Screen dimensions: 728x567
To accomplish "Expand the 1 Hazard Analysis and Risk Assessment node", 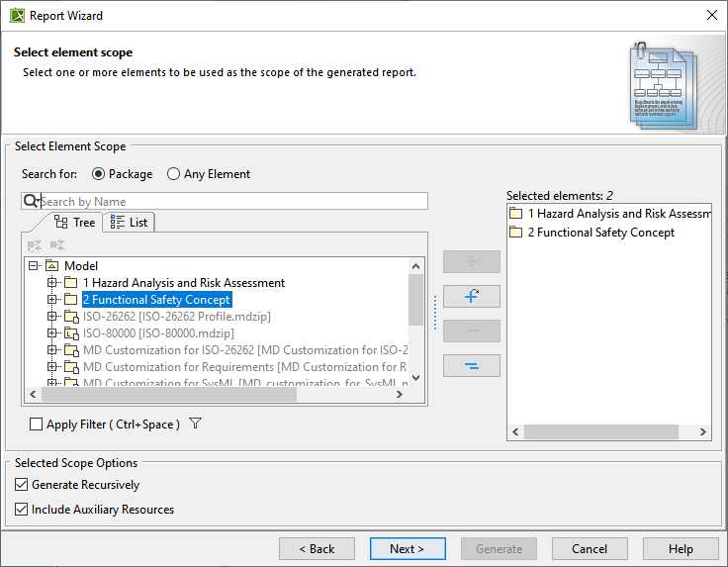I will 52,283.
